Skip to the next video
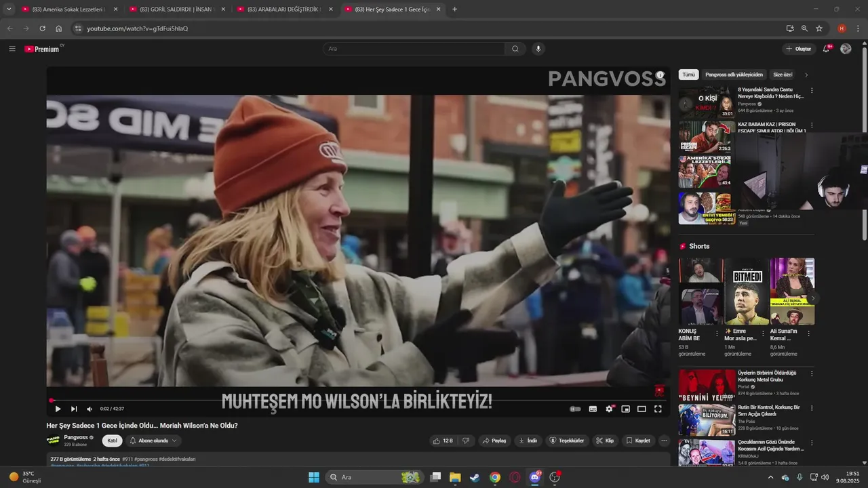 pyautogui.click(x=74, y=409)
